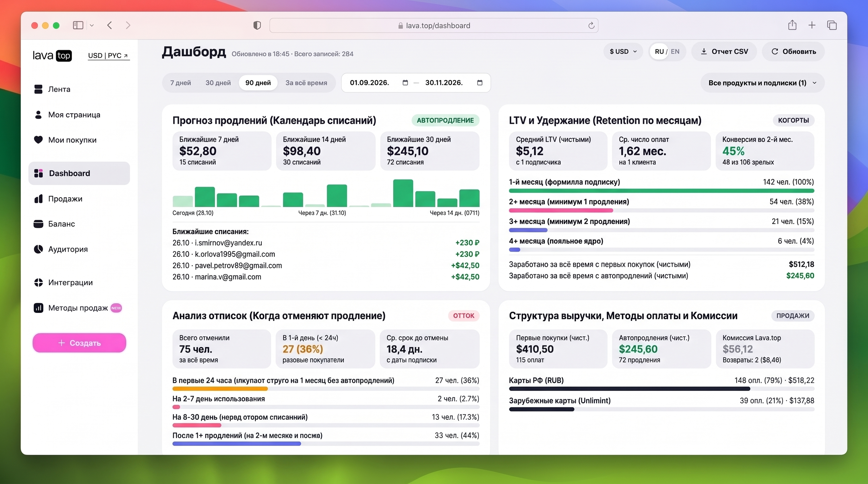Click the lava.top/dashboard address bar
The width and height of the screenshot is (868, 484).
(x=434, y=26)
